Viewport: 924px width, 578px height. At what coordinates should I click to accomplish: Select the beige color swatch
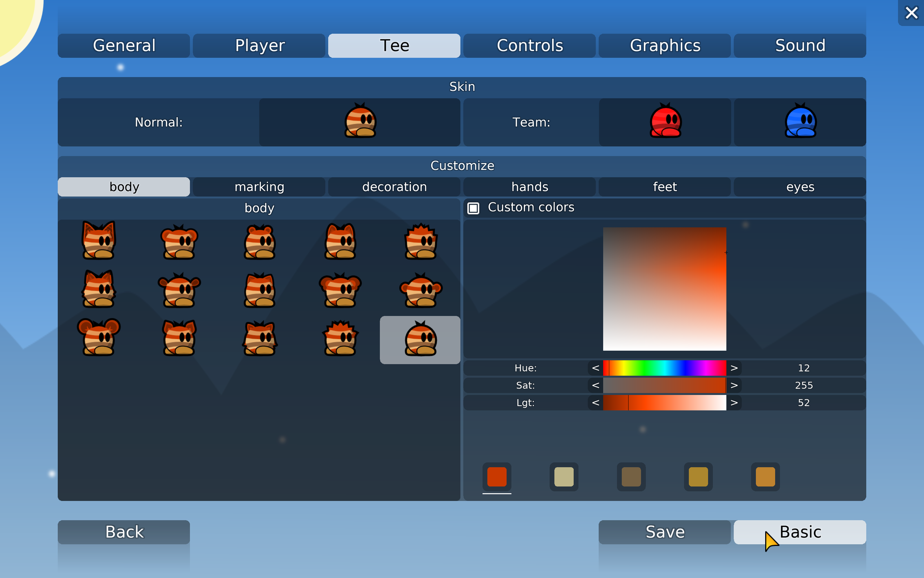[564, 477]
